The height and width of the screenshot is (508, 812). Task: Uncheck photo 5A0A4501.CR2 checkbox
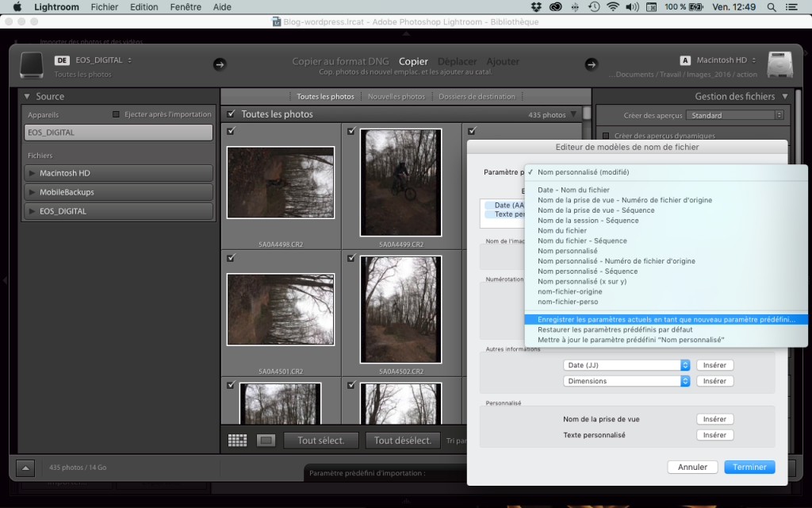click(x=231, y=258)
